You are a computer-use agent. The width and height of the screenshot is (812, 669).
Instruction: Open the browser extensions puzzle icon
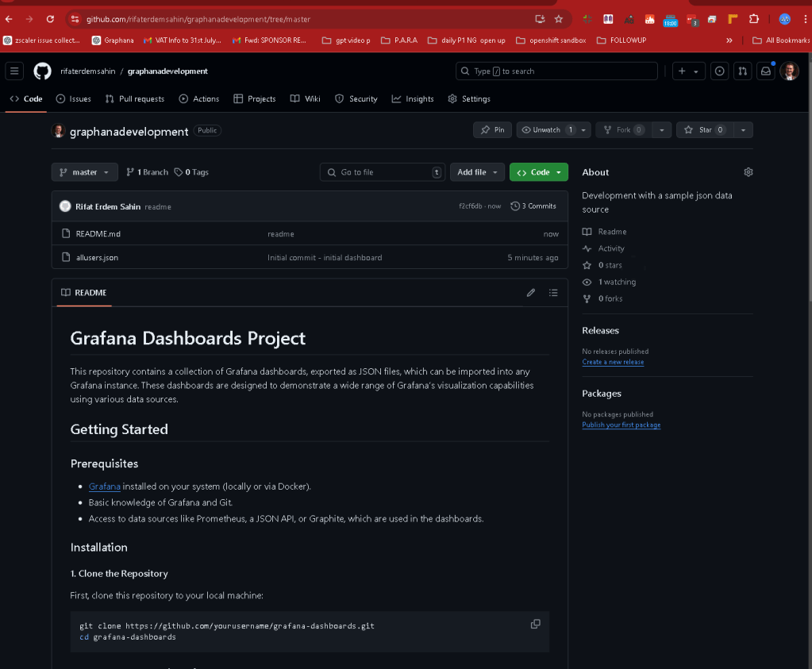(754, 19)
